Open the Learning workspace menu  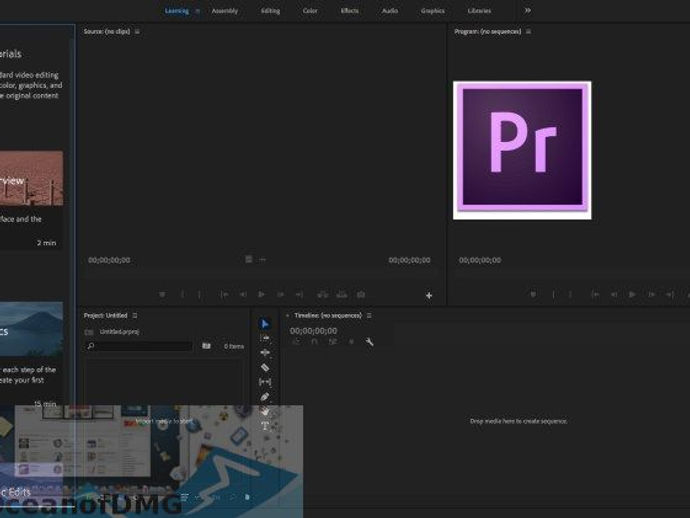(x=197, y=11)
